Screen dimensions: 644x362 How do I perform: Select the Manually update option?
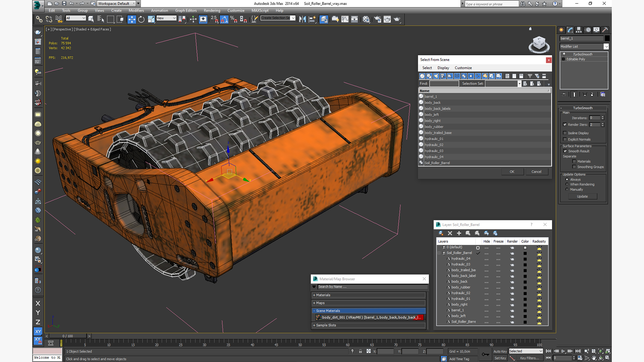[567, 189]
